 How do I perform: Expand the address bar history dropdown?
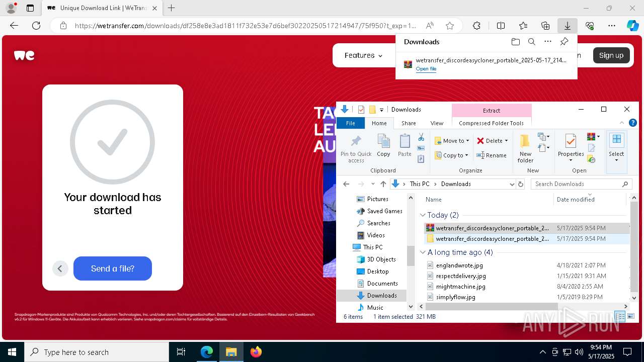(x=512, y=184)
